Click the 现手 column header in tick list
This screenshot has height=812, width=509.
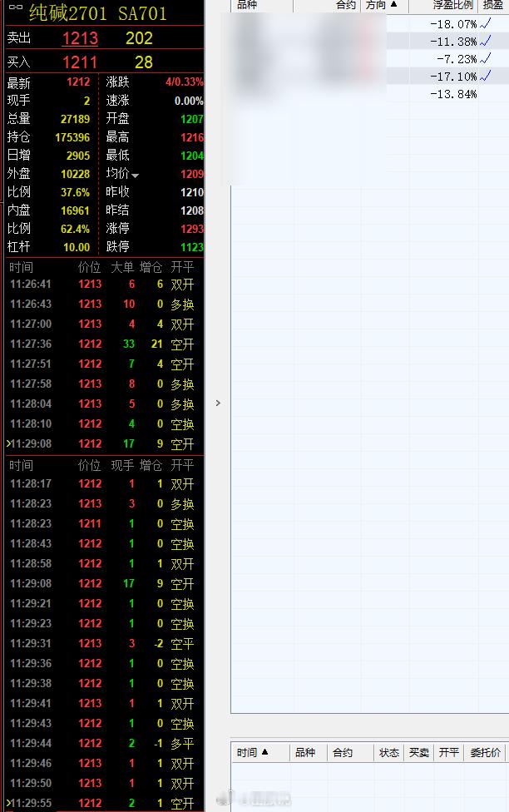point(122,465)
